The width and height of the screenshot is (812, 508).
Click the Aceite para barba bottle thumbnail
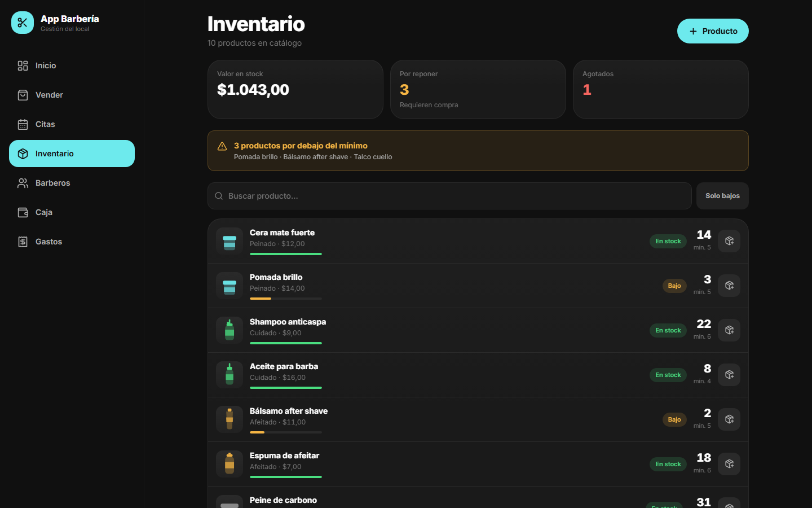pos(230,375)
